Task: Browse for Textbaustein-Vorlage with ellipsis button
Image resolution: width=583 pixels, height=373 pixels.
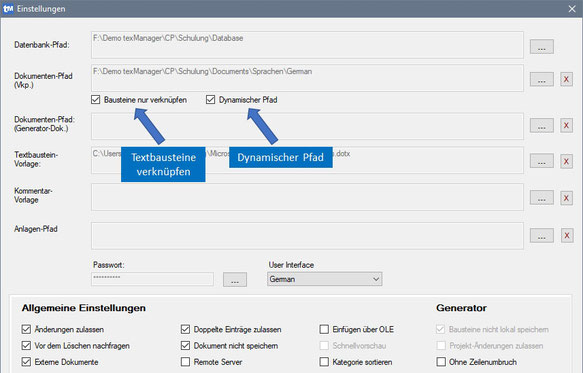Action: 541,161
